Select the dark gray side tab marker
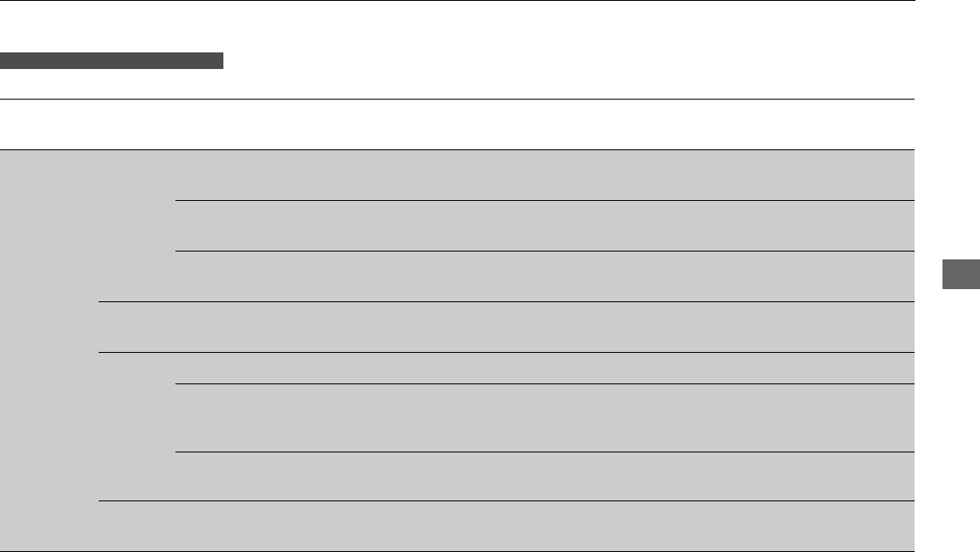This screenshot has width=980, height=552. (x=962, y=274)
